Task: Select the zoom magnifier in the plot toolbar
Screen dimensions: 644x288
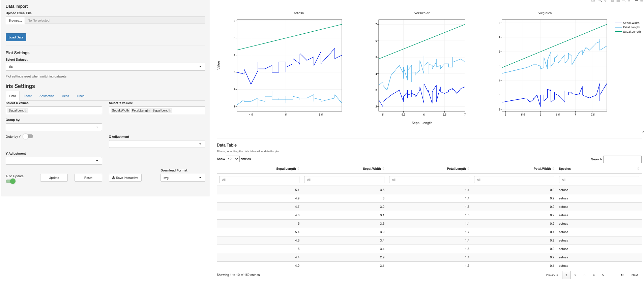Action: tap(600, 1)
